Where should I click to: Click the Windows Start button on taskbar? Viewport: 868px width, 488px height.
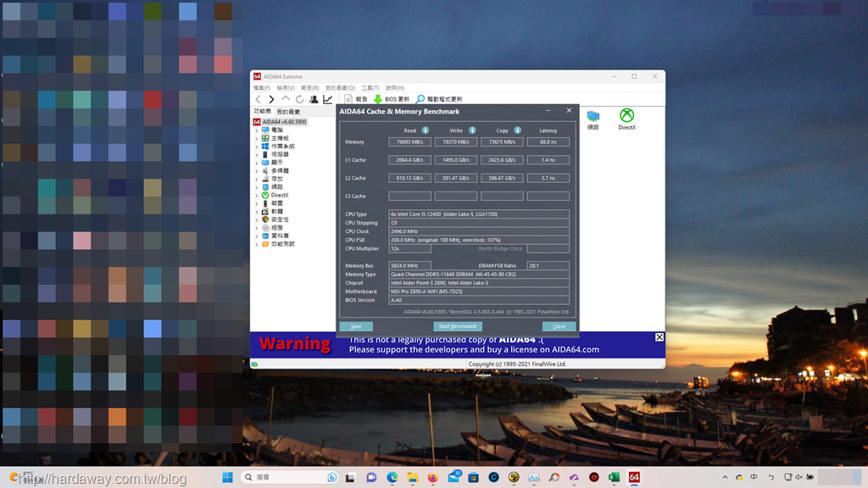tap(228, 478)
